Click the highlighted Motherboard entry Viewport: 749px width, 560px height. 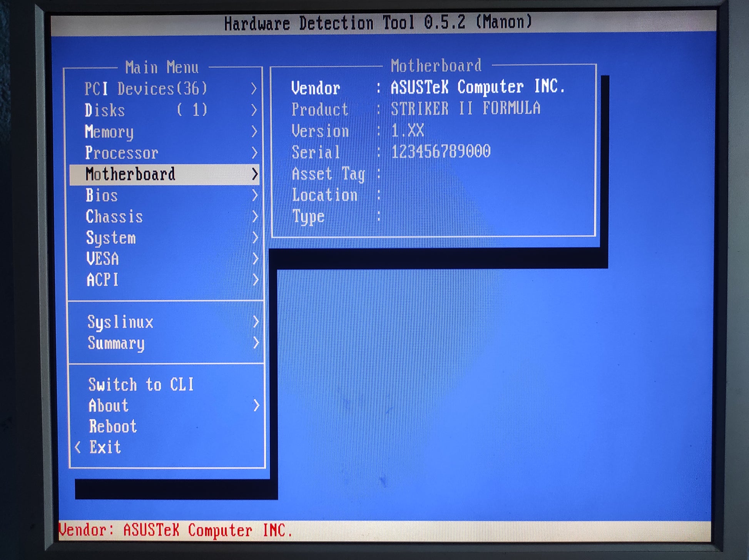tap(130, 174)
